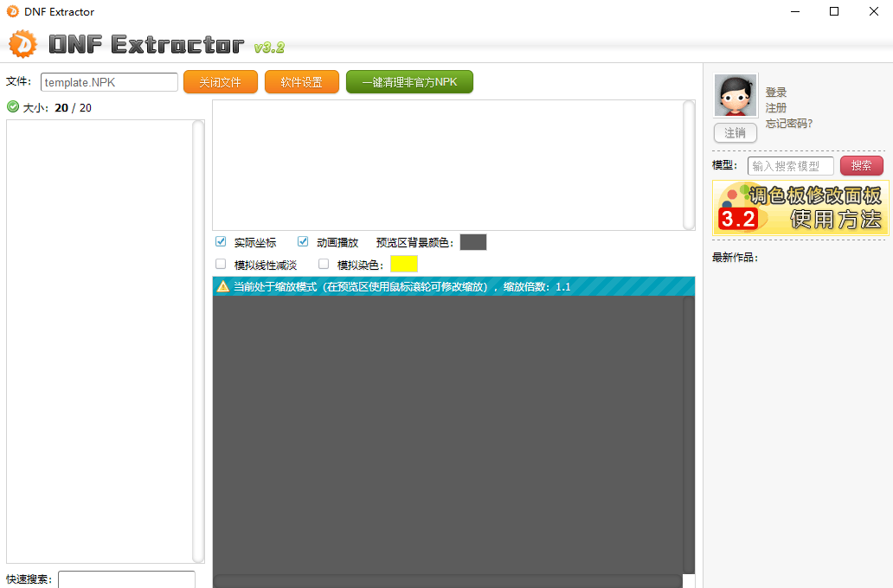Open the 注册 registration link
This screenshot has height=588, width=893.
click(x=776, y=108)
